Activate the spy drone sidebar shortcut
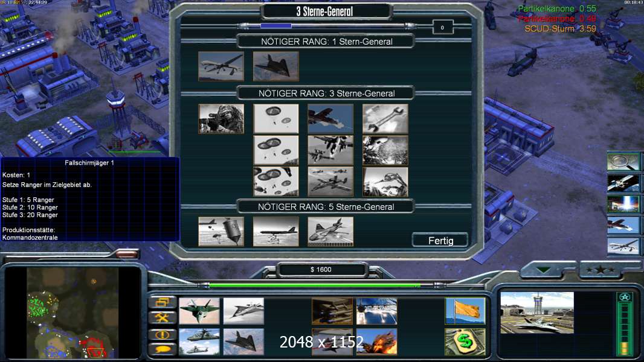 (623, 246)
